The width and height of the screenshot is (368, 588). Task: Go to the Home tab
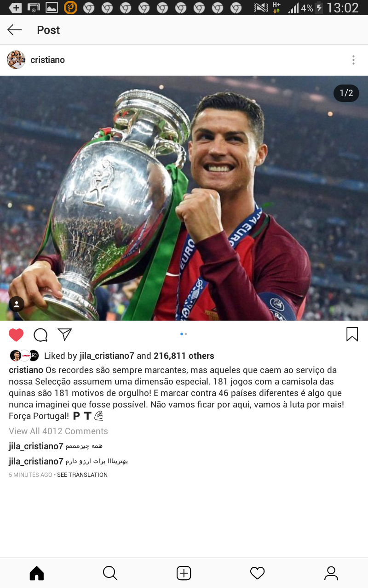tap(37, 573)
